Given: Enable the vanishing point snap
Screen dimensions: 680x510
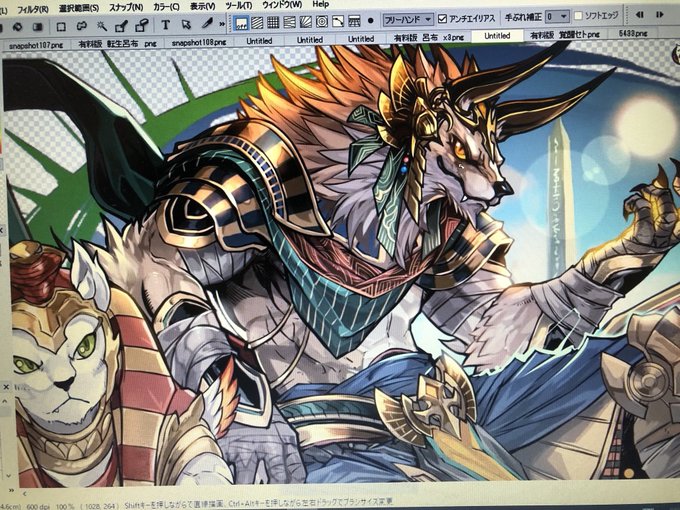Looking at the screenshot, I should (289, 22).
